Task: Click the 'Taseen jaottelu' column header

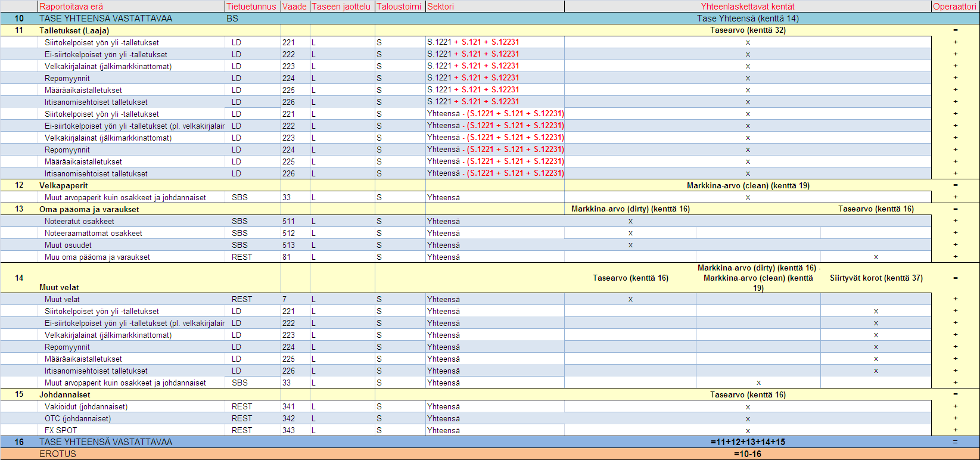Action: pos(341,7)
